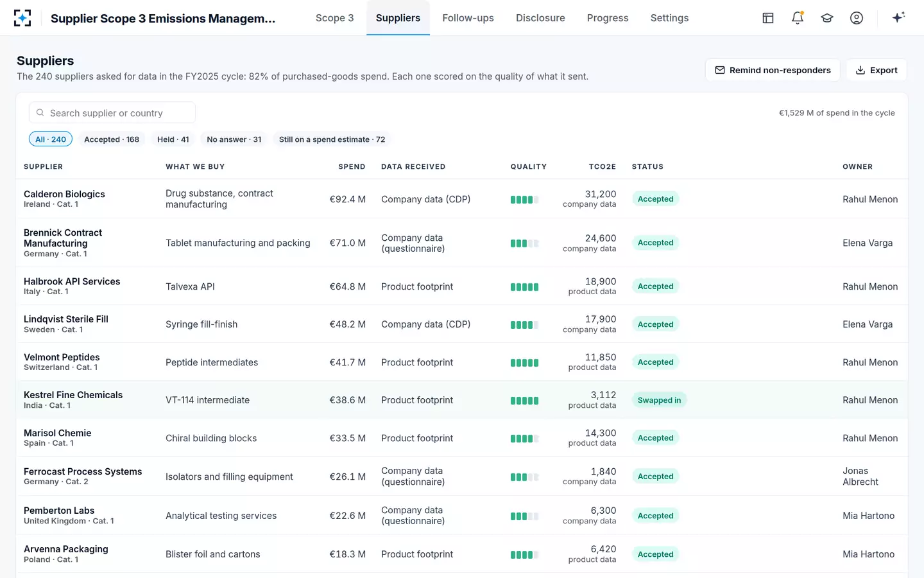This screenshot has width=924, height=578.
Task: Open the graduation cap learning icon
Action: 827,18
